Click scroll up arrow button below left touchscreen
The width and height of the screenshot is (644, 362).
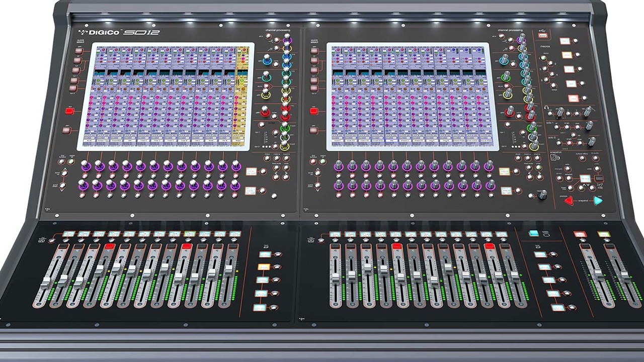pos(64,172)
